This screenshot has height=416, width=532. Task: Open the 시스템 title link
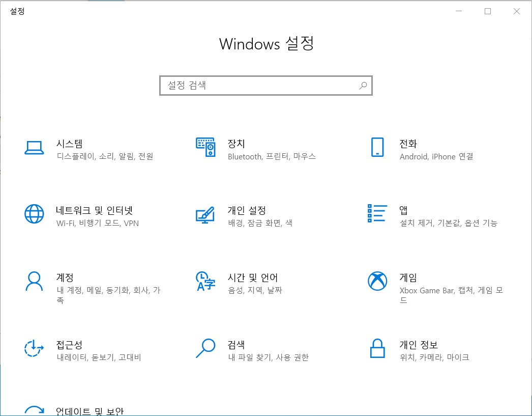70,144
